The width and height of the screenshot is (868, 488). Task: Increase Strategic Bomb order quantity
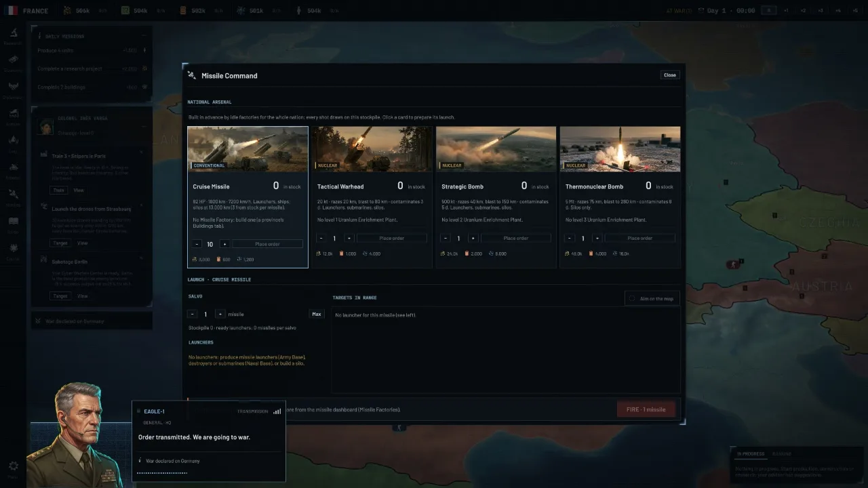coord(473,238)
